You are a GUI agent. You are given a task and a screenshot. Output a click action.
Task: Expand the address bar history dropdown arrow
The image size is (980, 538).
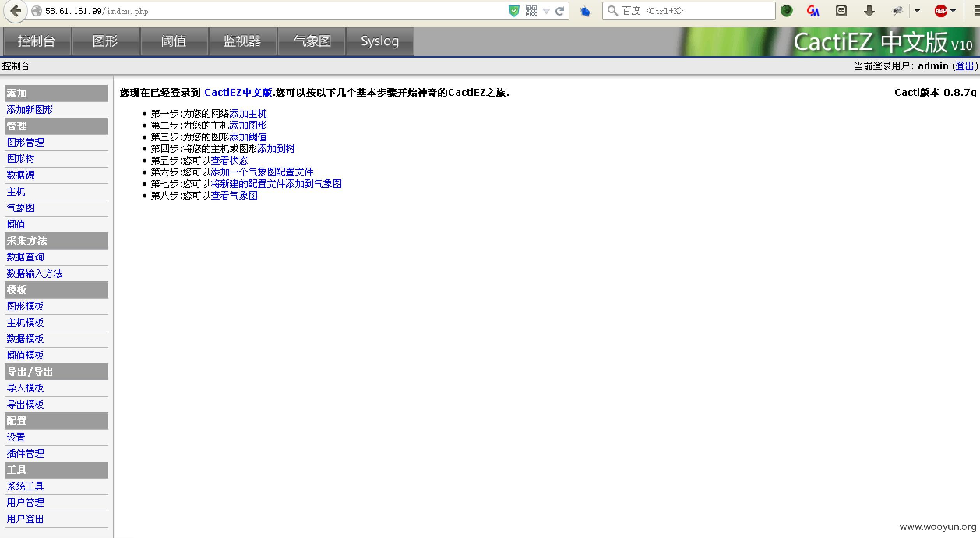[x=546, y=11]
